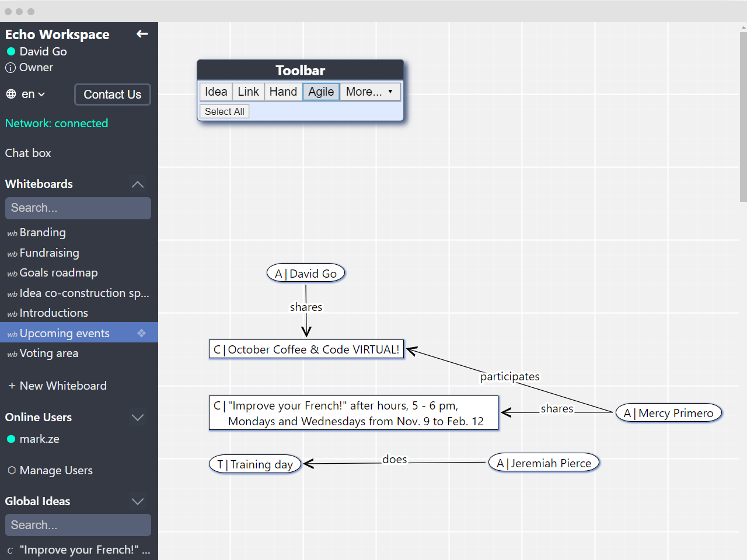
Task: Click "shares" label near Mercy Primero
Action: coord(557,409)
